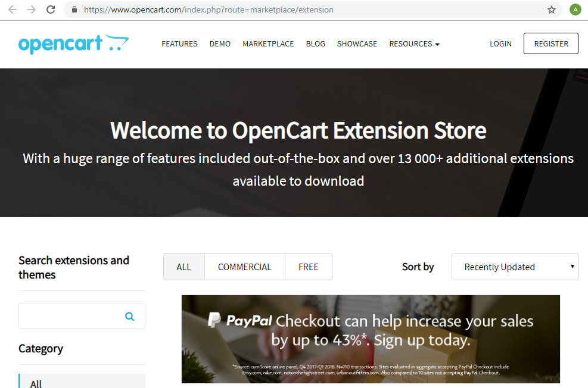Go to Marketplace in navigation
This screenshot has height=388, width=588.
pyautogui.click(x=268, y=44)
